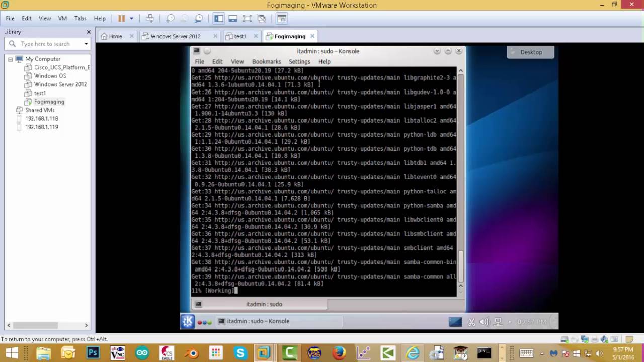Open Command Prompt from Windows taskbar
Image resolution: width=644 pixels, height=362 pixels.
pyautogui.click(x=484, y=353)
